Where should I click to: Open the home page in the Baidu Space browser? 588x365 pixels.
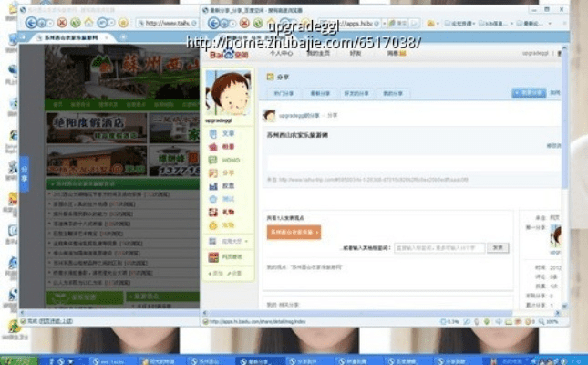pos(271,23)
